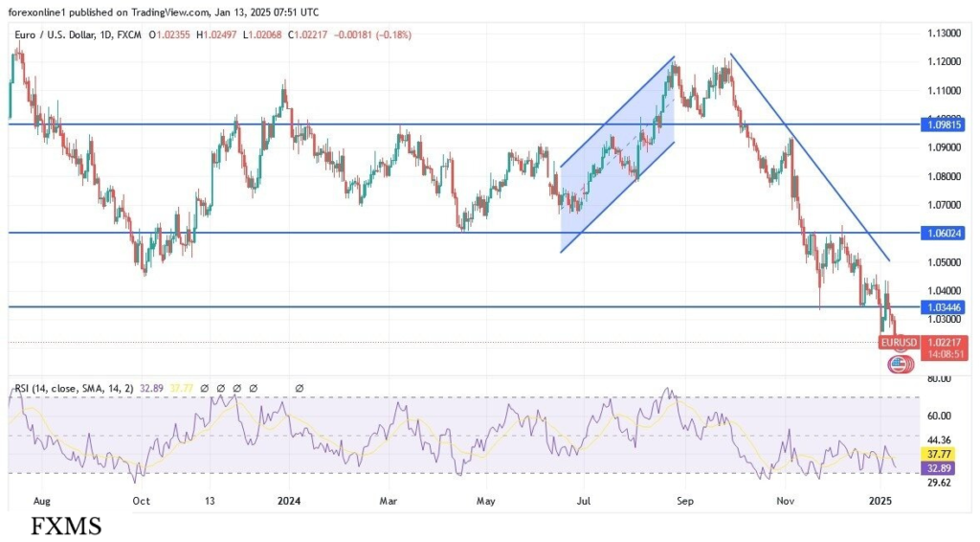Select the 1.06024 horizontal line price label
The image size is (980, 542).
(x=944, y=233)
